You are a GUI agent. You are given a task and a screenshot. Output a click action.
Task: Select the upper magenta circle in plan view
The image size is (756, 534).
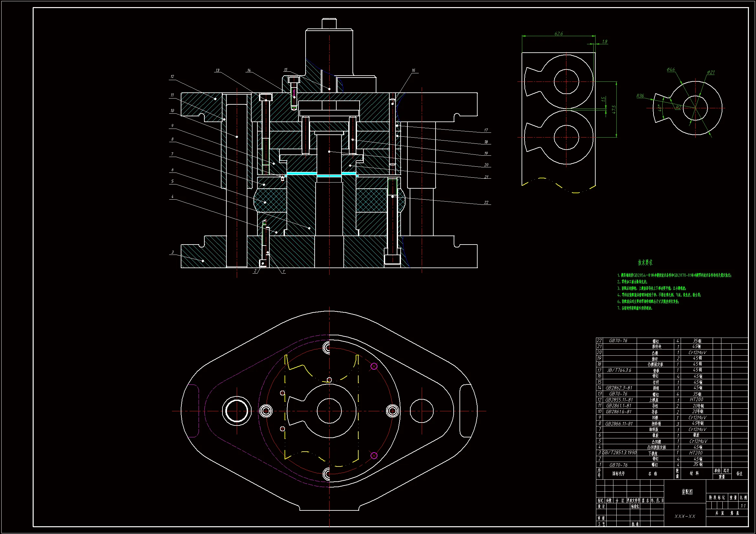(x=374, y=366)
